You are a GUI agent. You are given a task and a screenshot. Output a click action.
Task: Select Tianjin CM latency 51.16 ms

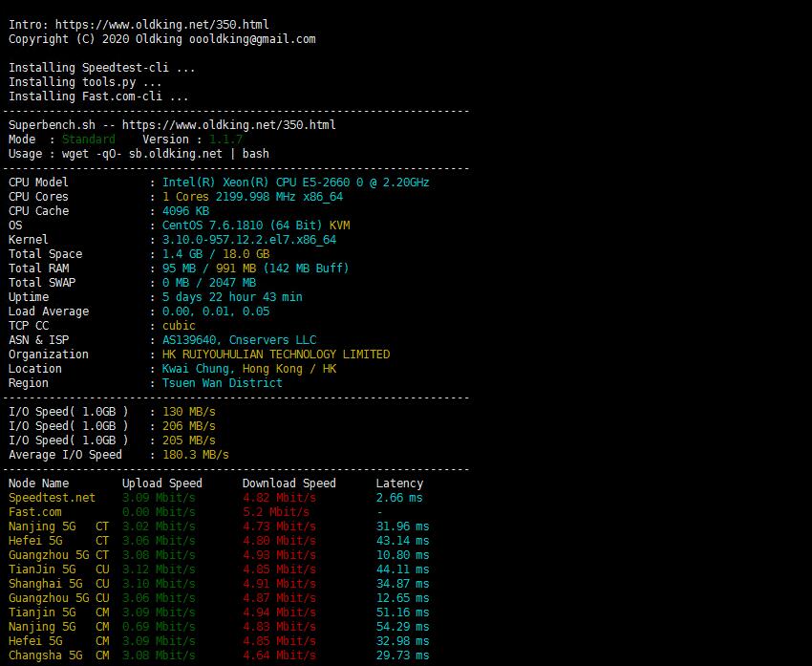click(402, 612)
